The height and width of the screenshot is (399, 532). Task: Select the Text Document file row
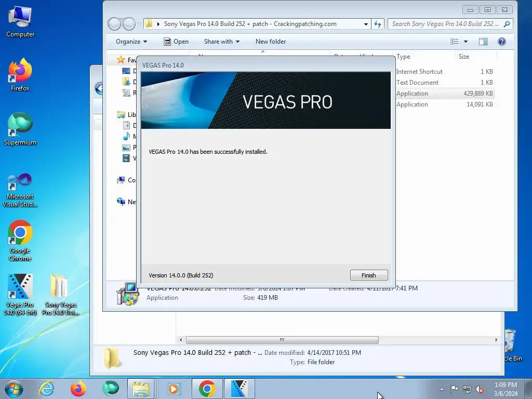445,83
